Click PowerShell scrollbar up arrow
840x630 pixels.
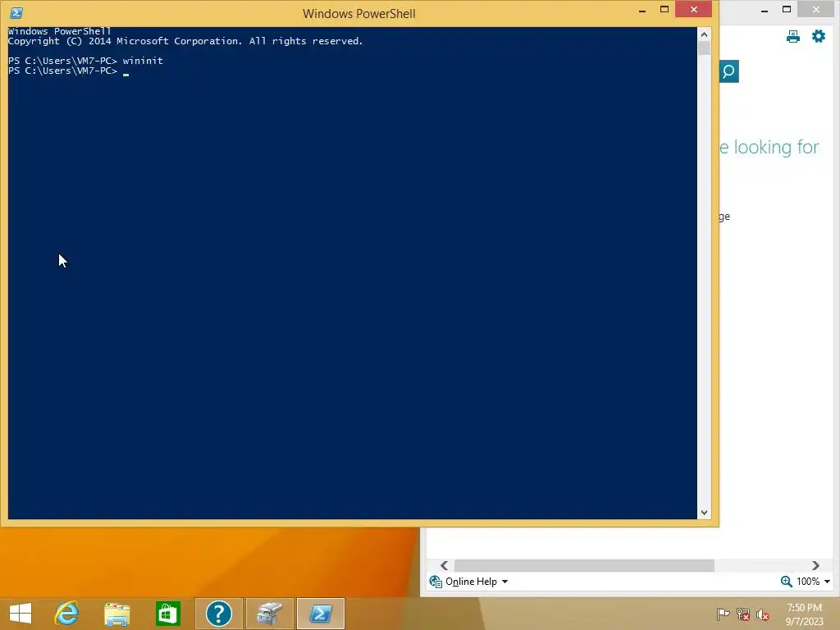click(704, 34)
